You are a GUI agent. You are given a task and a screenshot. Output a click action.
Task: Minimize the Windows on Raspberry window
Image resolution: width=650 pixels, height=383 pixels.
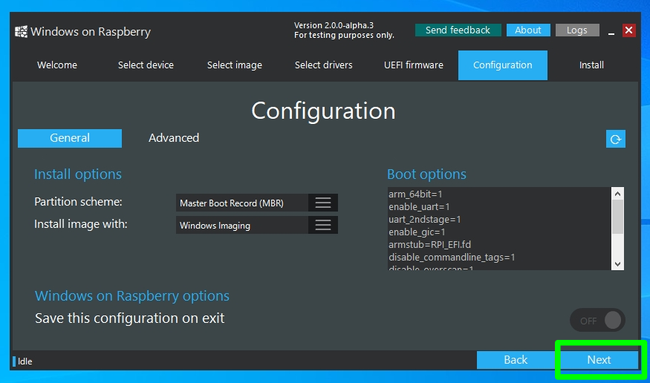tap(611, 32)
